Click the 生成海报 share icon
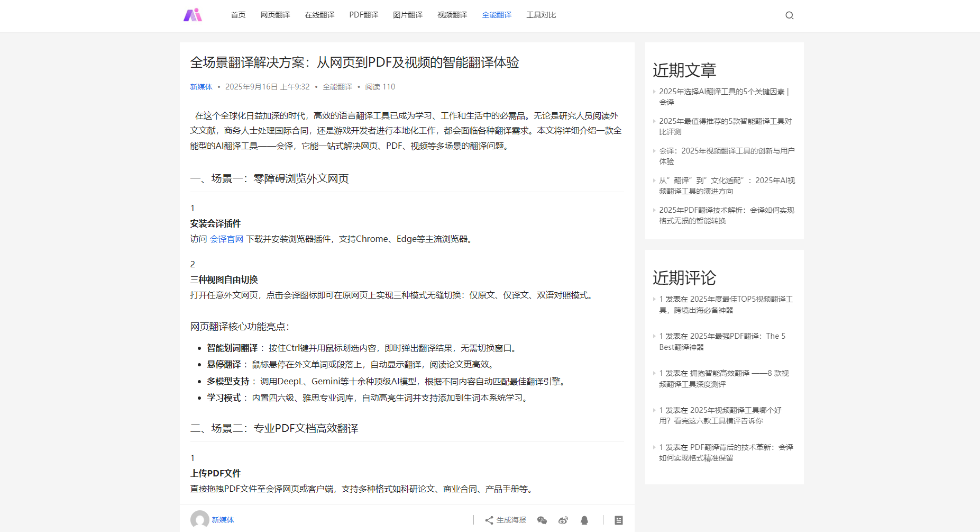The width and height of the screenshot is (980, 532). (504, 520)
